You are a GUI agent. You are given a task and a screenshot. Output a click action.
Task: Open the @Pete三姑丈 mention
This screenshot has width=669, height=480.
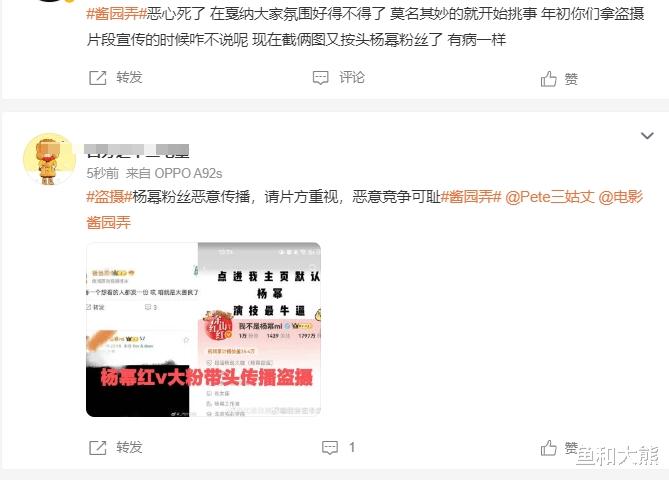(550, 197)
